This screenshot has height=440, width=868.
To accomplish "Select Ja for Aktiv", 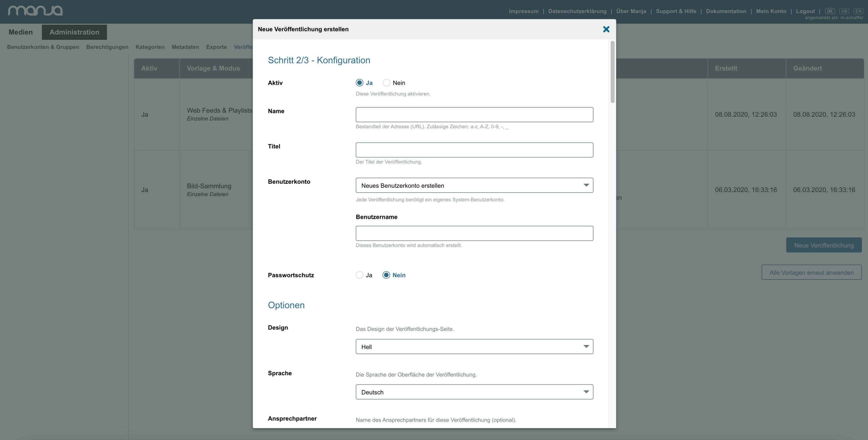I will pos(360,83).
